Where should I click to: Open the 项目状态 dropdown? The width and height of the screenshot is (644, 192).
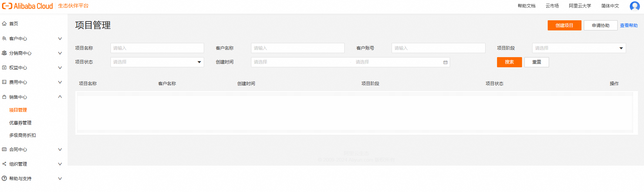tap(157, 62)
